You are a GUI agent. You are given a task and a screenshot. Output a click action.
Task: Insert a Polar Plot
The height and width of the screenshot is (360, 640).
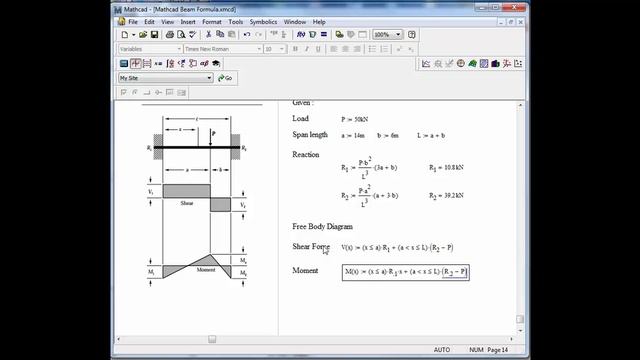pos(460,64)
